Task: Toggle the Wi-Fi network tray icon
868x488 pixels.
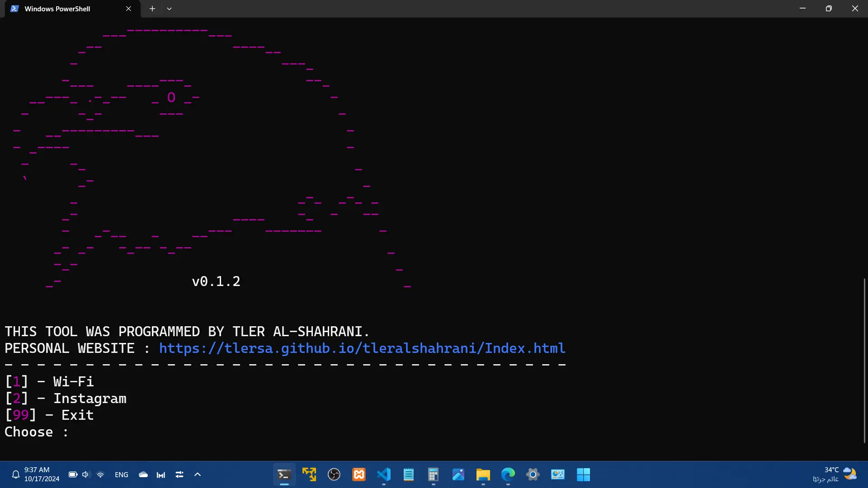Action: coord(100,474)
